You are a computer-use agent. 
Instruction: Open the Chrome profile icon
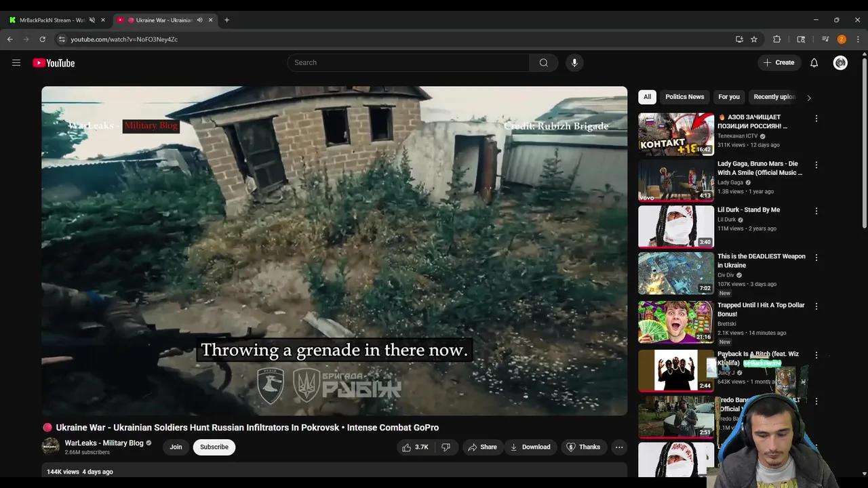(x=842, y=39)
